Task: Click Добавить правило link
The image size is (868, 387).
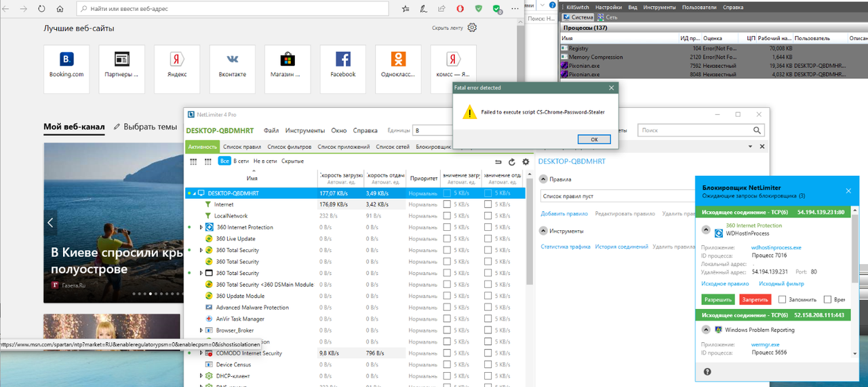Action: point(564,213)
